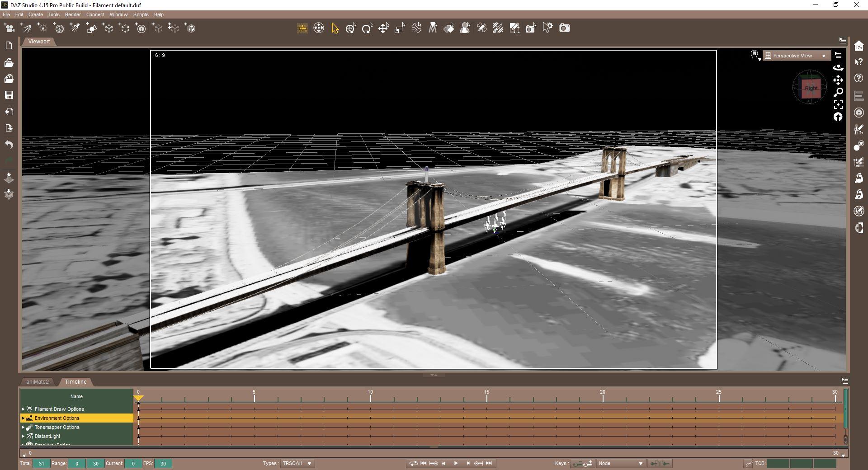Screen dimensions: 868x470
Task: Click the Total frames input field
Action: coord(41,463)
